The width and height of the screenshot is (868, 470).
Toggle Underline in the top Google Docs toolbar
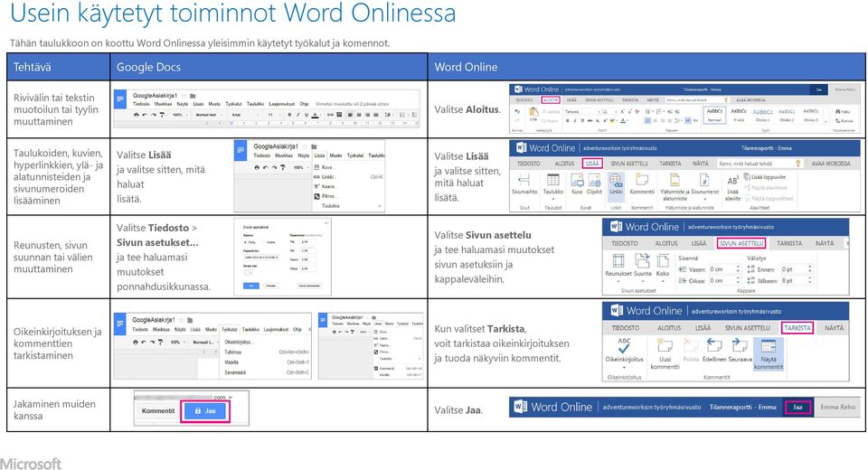307,115
